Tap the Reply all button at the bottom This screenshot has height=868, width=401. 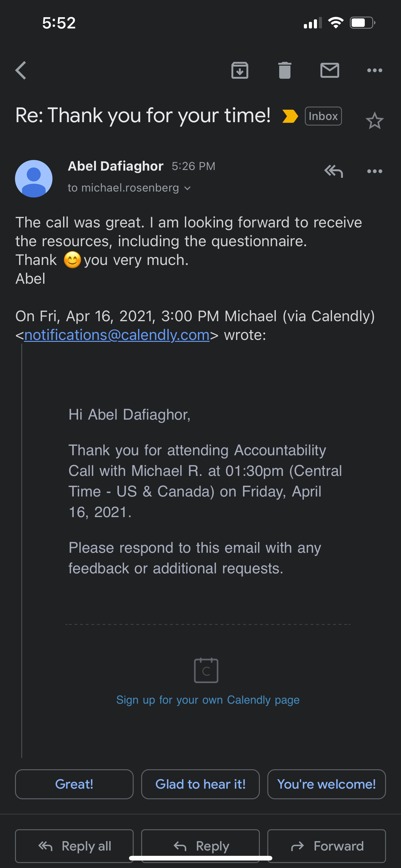pos(74,846)
